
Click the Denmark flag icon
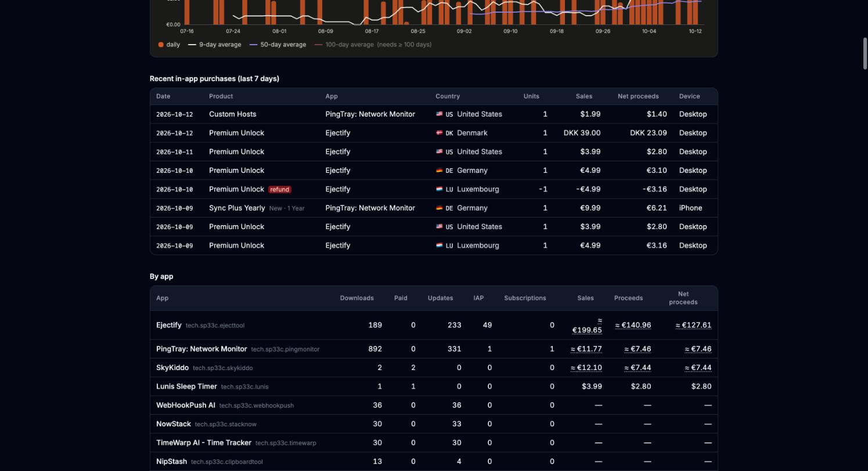pyautogui.click(x=439, y=133)
